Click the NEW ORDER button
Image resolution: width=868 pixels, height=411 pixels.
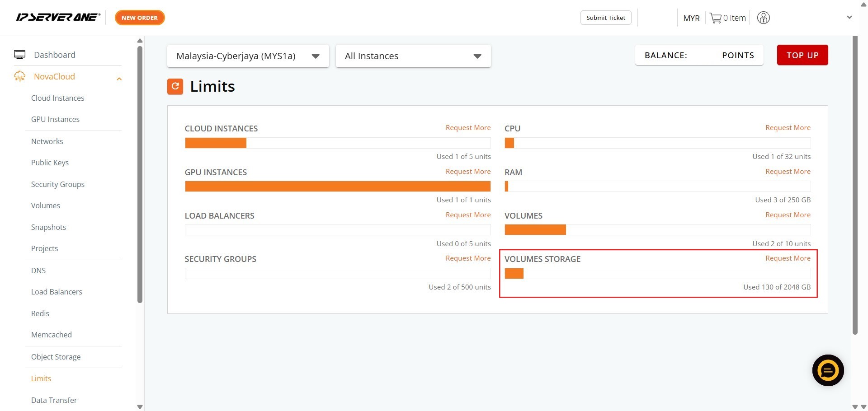(x=140, y=18)
